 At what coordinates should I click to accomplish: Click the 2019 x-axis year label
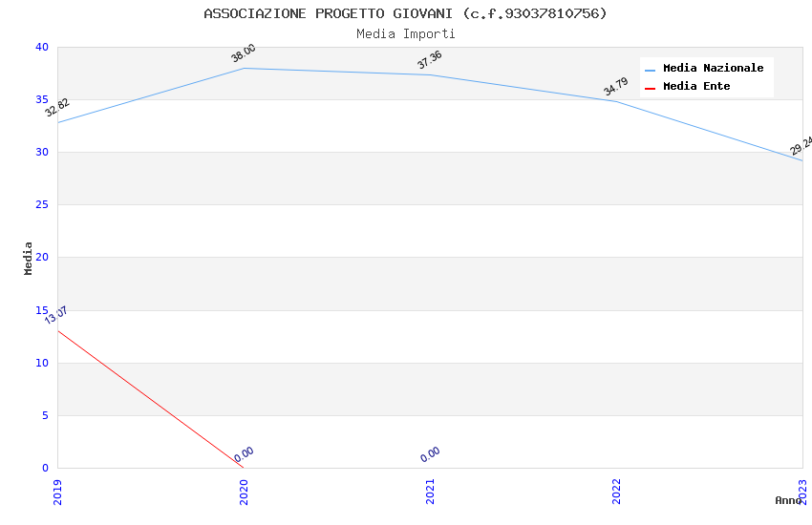57,491
